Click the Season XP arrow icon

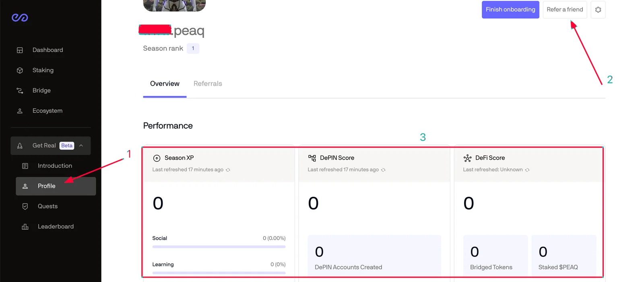point(157,158)
